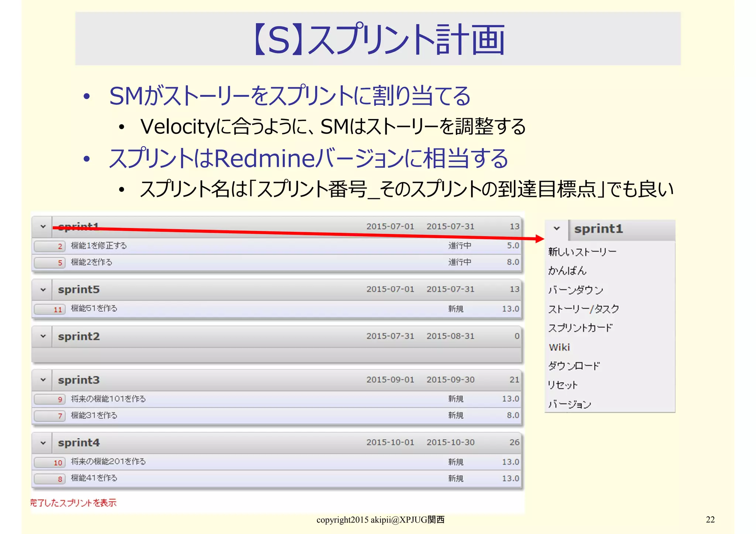Click 新規 status of 機能51を作る

[456, 309]
